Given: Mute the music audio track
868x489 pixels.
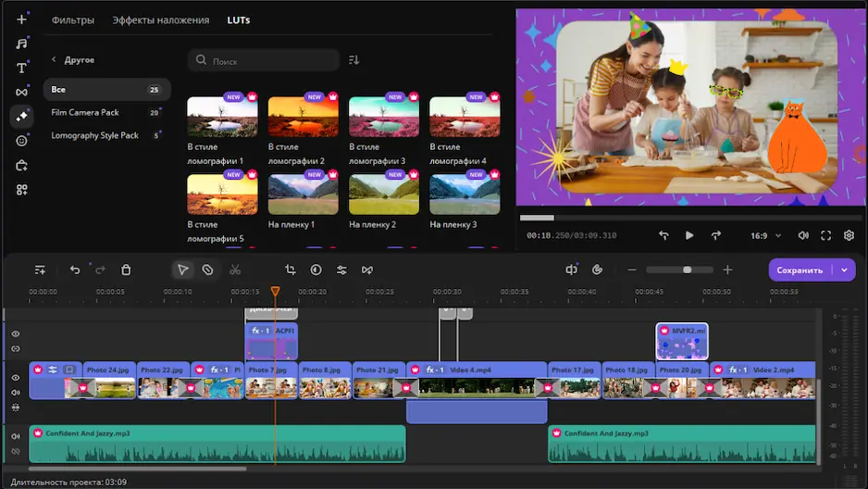Looking at the screenshot, I should pyautogui.click(x=16, y=436).
